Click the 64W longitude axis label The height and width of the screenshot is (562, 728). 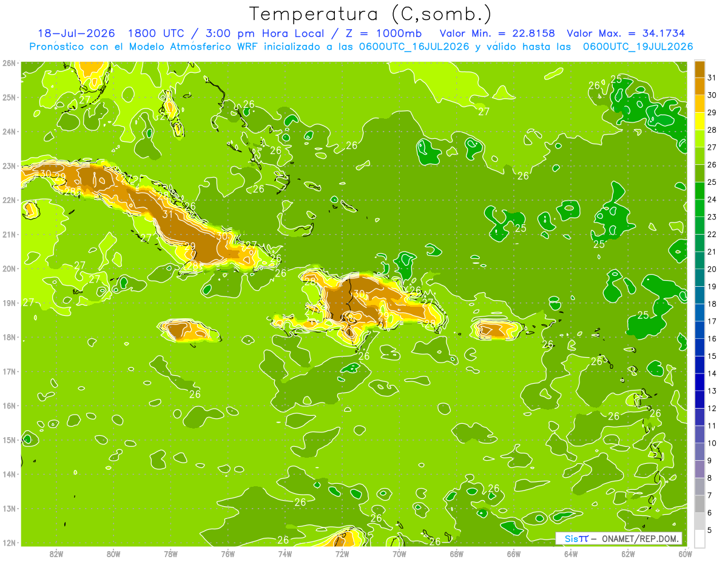pos(571,554)
